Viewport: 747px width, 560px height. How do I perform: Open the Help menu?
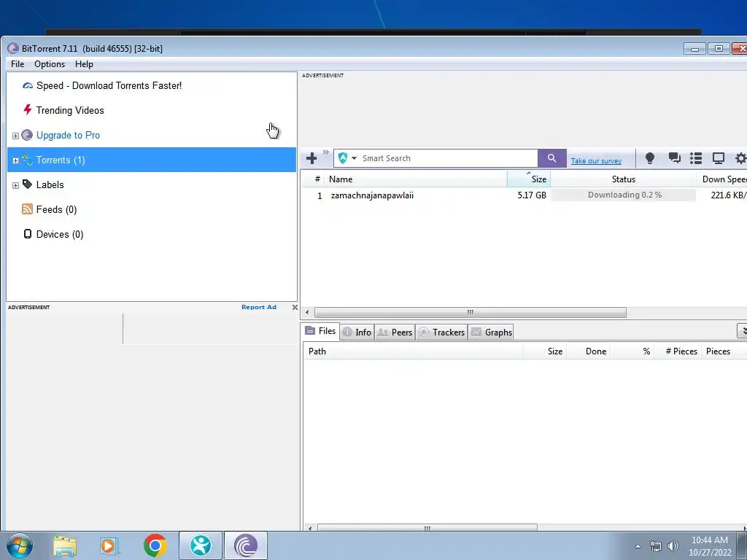click(84, 64)
